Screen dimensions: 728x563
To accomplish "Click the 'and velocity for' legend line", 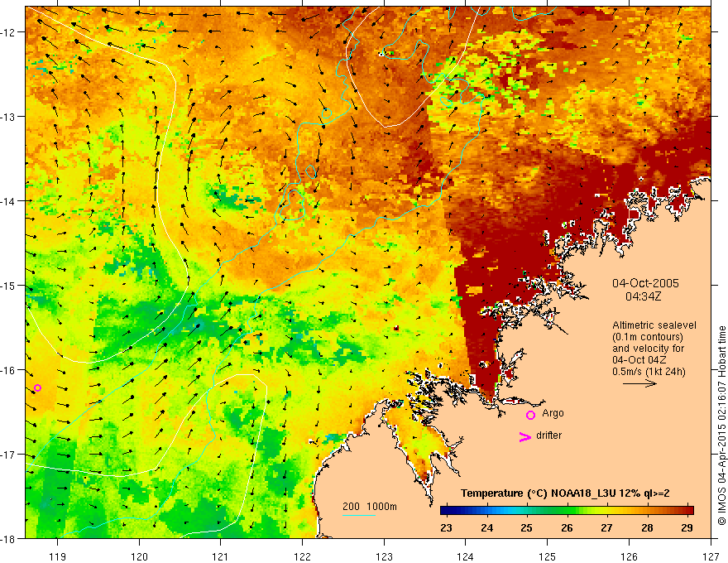I will point(648,349).
